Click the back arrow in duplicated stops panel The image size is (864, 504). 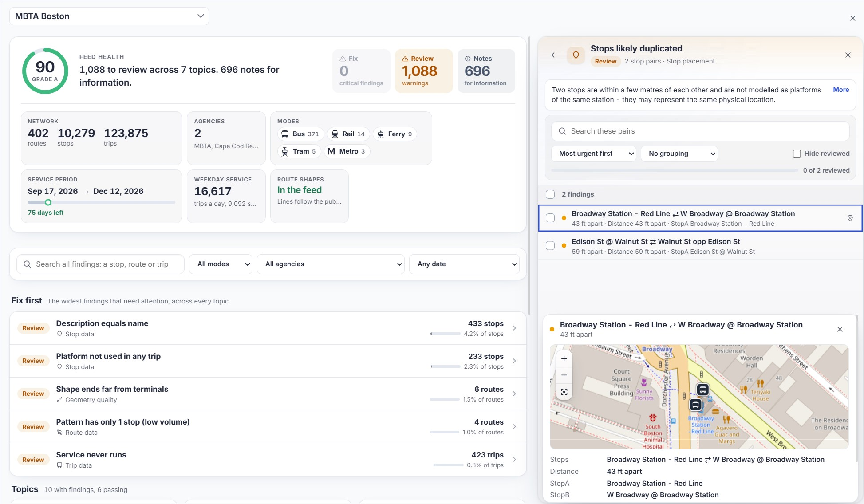pos(553,55)
